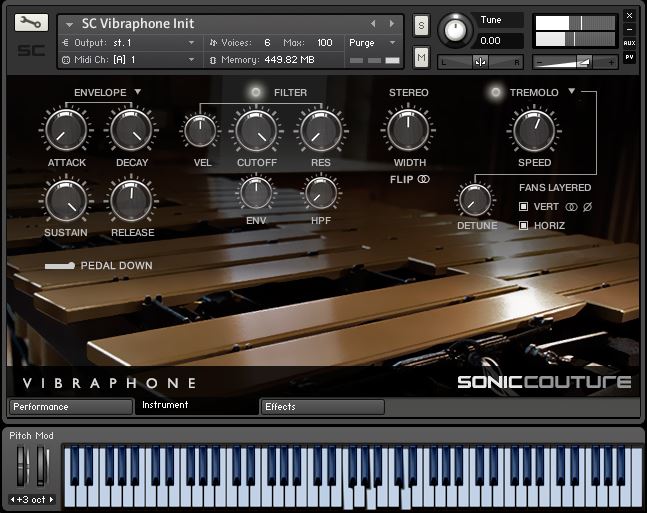647x513 pixels.
Task: Go to next instrument preset arrow
Action: click(x=392, y=24)
